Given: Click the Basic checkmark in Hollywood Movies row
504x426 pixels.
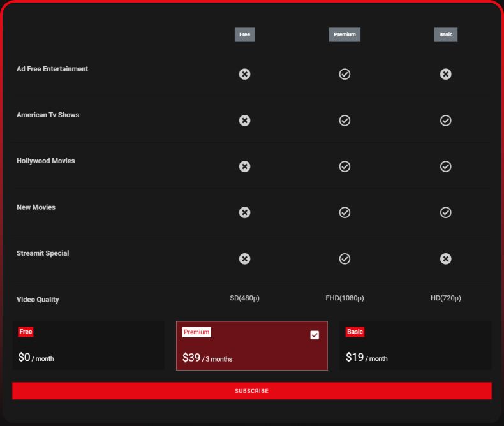Looking at the screenshot, I should point(445,166).
